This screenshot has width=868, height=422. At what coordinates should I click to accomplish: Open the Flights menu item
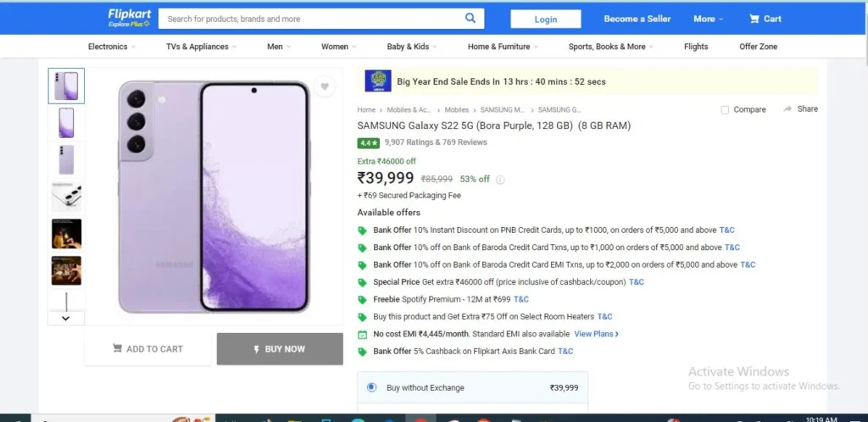tap(696, 47)
